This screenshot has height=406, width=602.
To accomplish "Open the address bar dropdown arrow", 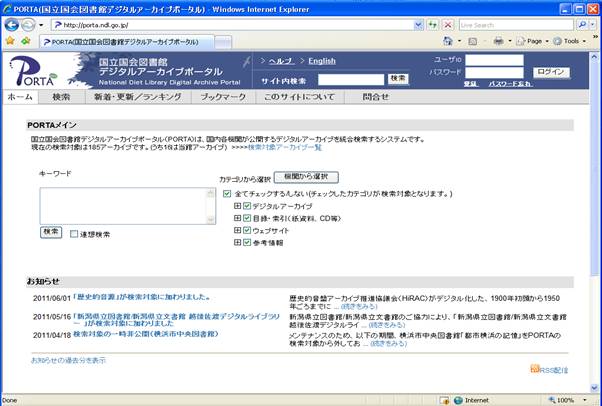I will [x=418, y=25].
